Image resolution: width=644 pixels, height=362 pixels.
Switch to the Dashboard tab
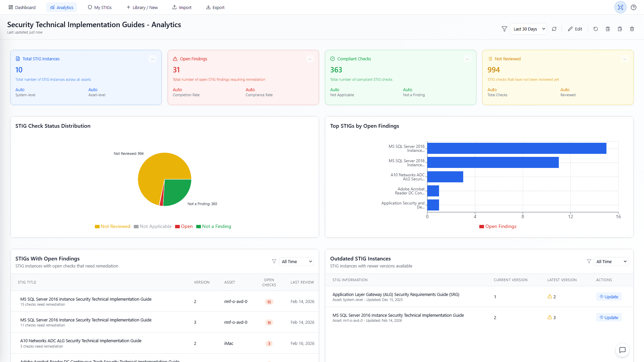point(22,7)
